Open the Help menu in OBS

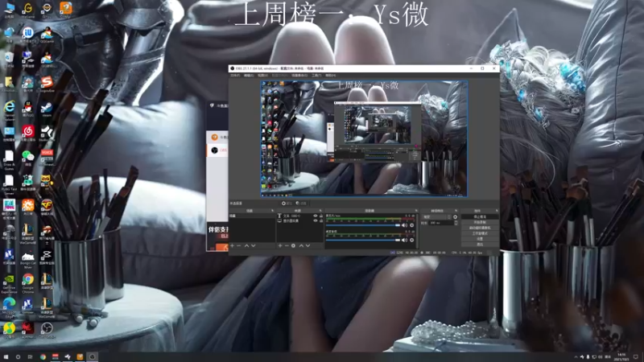(x=330, y=76)
